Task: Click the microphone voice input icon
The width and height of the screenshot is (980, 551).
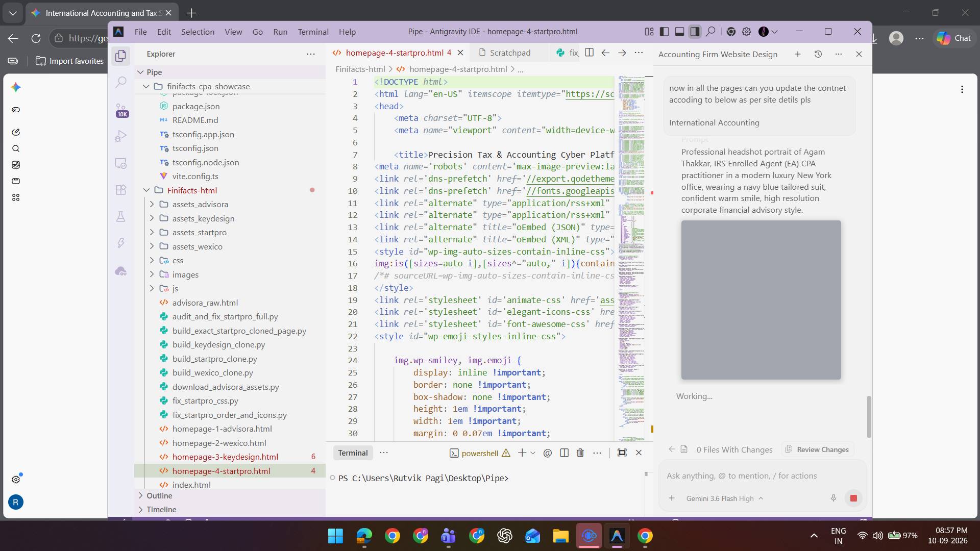Action: click(834, 498)
